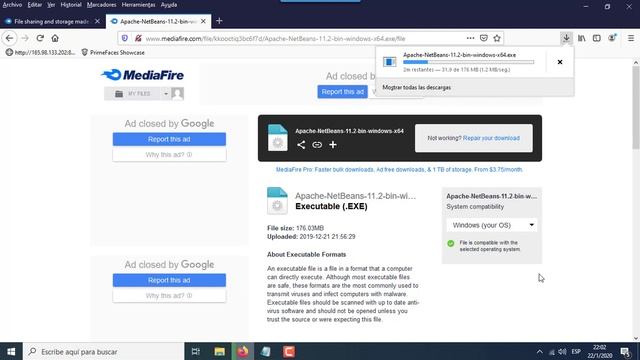The image size is (640, 360).
Task: Save page to Pocket icon
Action: click(x=484, y=38)
